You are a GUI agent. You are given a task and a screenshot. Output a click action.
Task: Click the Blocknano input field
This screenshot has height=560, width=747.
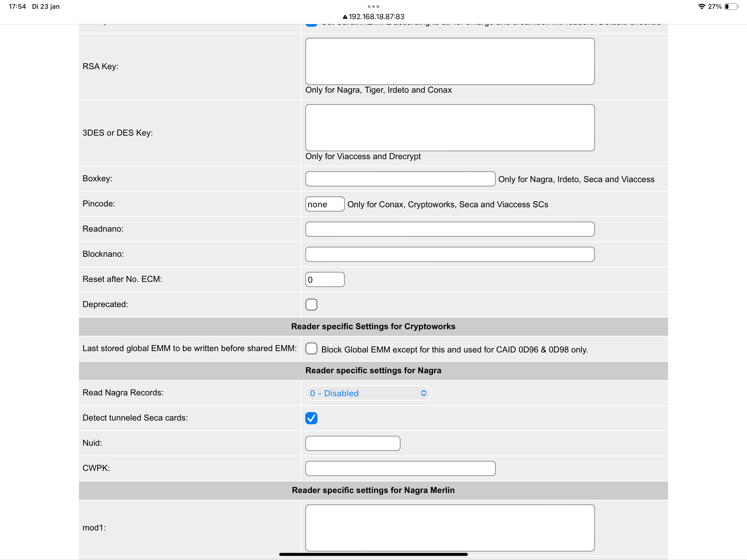pyautogui.click(x=450, y=254)
